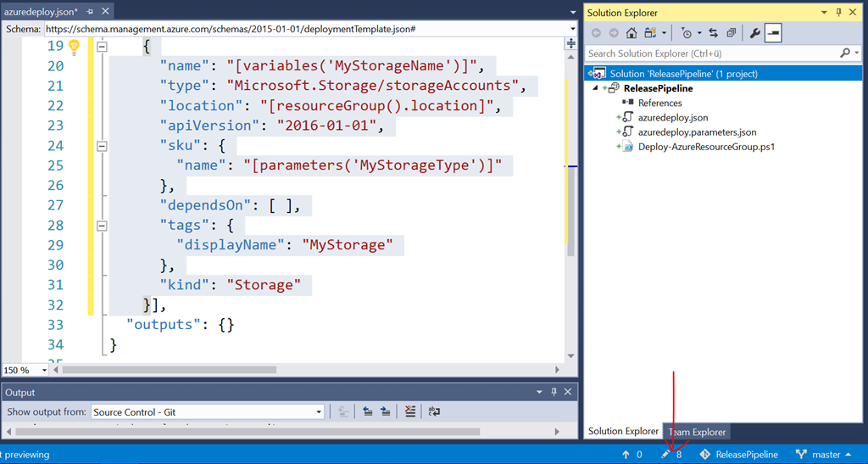Viewport: 868px width, 464px height.
Task: Click the Sync with Active Document icon
Action: (x=712, y=33)
